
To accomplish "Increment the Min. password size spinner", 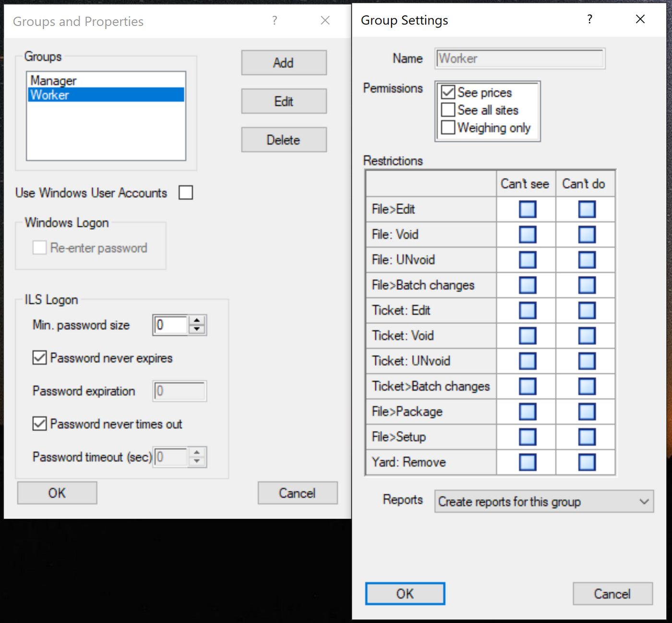I will 197,321.
